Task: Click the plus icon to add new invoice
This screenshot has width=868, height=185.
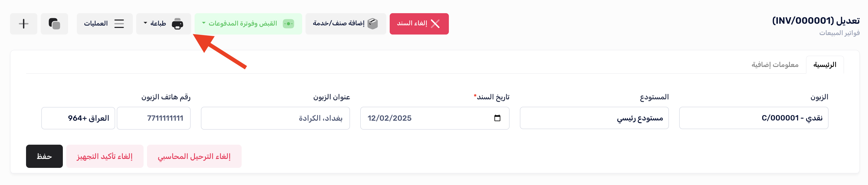Action: click(x=24, y=24)
